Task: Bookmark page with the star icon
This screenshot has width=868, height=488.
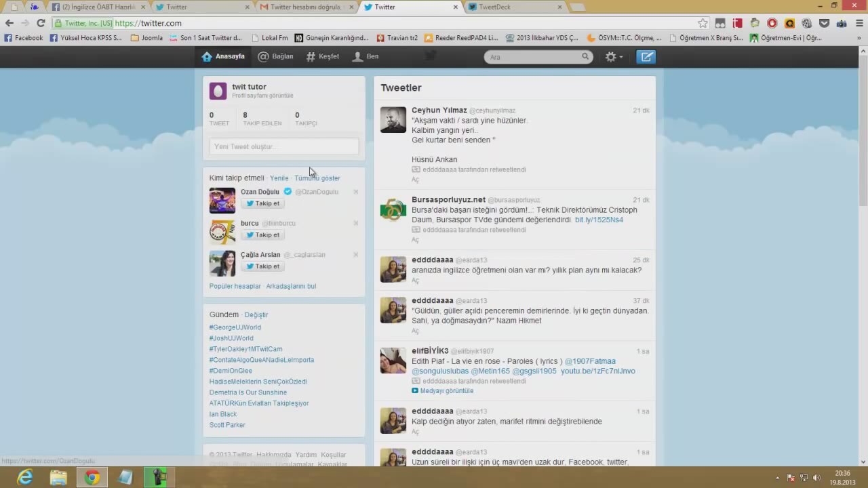Action: point(703,23)
